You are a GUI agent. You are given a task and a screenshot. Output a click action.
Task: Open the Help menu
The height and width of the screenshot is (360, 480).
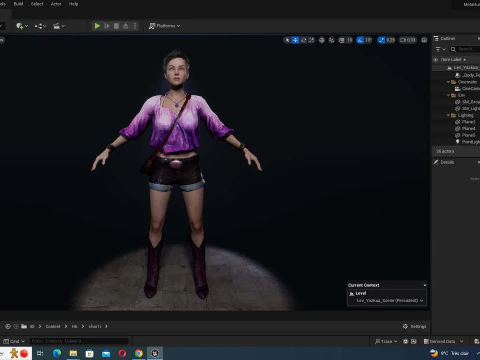(73, 4)
